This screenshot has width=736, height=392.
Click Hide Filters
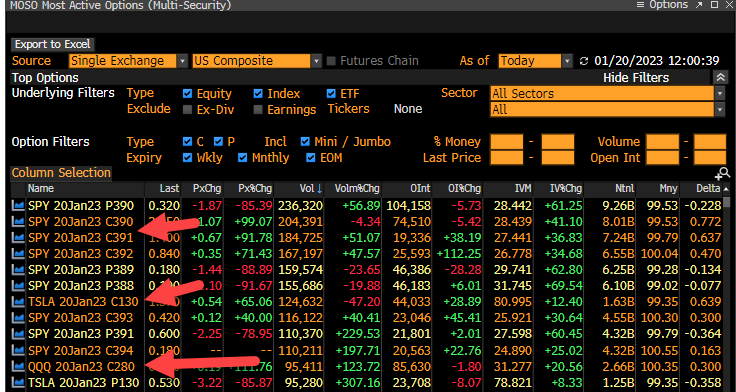(636, 77)
